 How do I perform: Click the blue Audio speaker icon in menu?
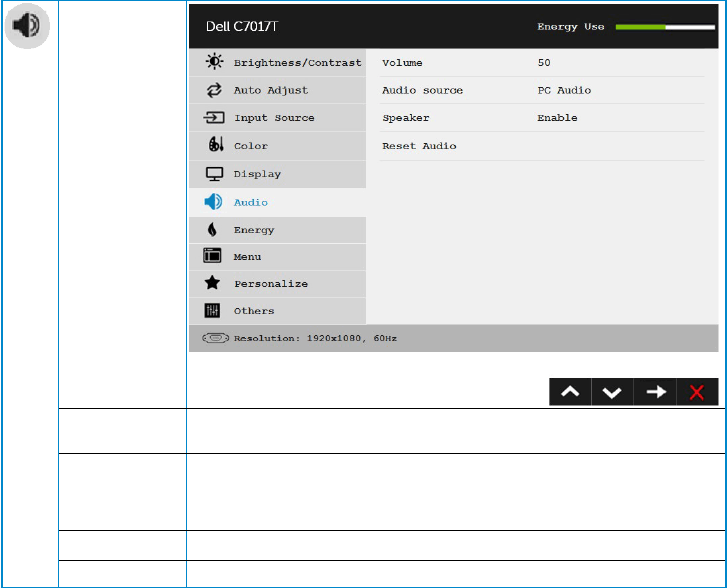coord(213,202)
